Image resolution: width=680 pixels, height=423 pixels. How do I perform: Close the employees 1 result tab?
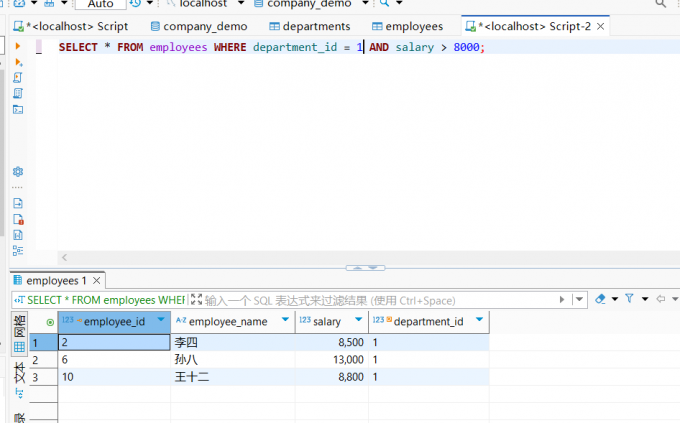pyautogui.click(x=97, y=281)
